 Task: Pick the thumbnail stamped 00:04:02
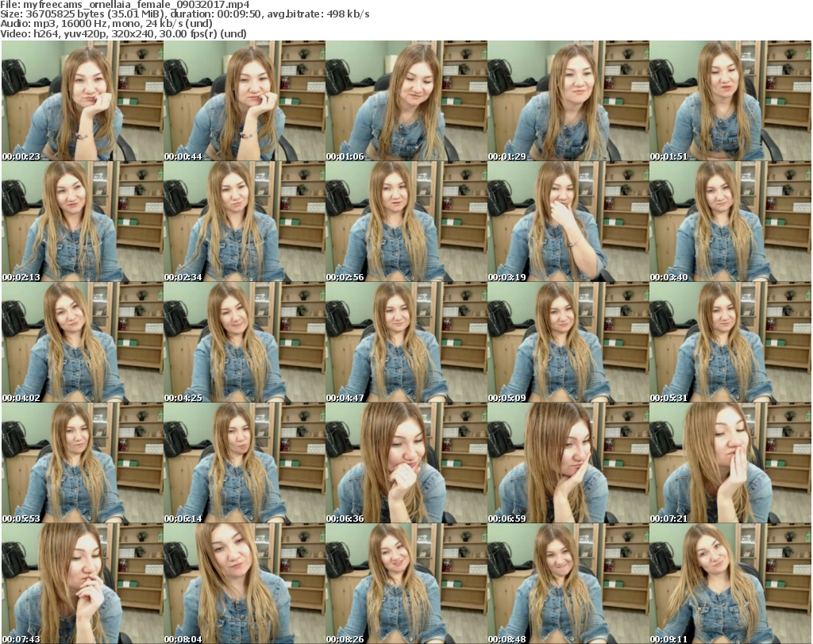coord(83,342)
